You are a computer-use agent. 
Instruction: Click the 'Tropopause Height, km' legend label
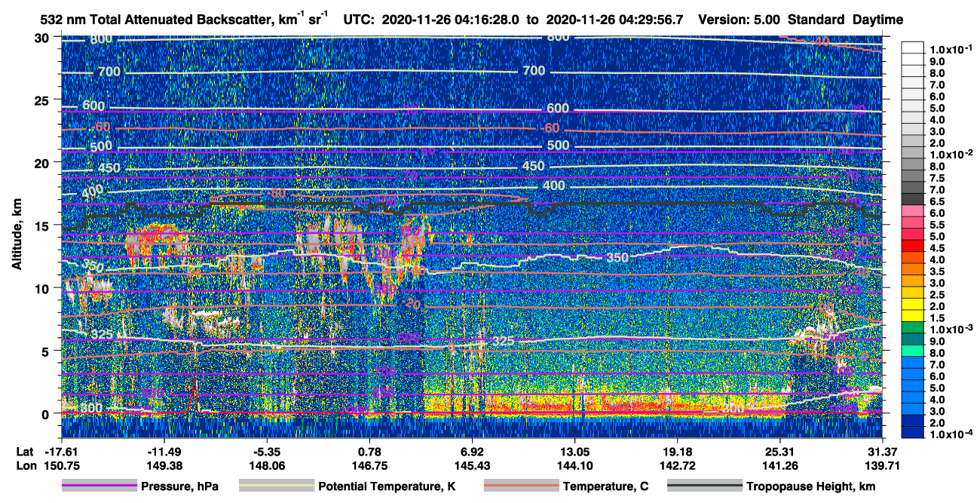(x=811, y=486)
